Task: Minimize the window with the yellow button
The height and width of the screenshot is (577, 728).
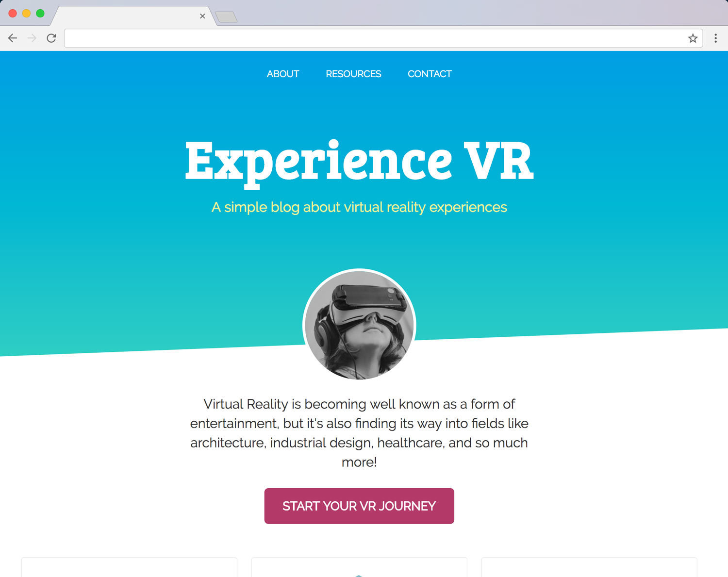Action: [27, 14]
